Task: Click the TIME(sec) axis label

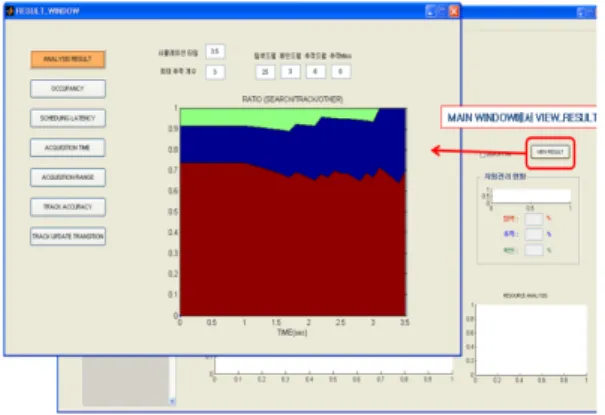Action: tap(292, 332)
